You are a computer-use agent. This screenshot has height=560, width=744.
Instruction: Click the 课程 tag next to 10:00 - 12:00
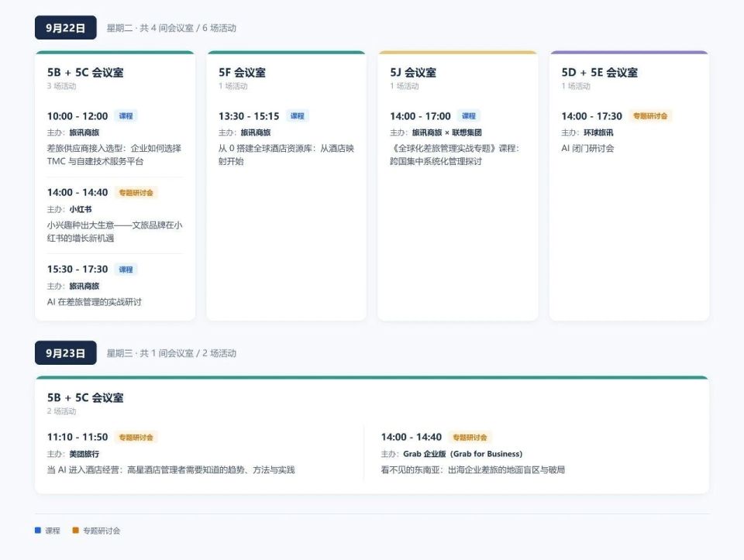[126, 116]
